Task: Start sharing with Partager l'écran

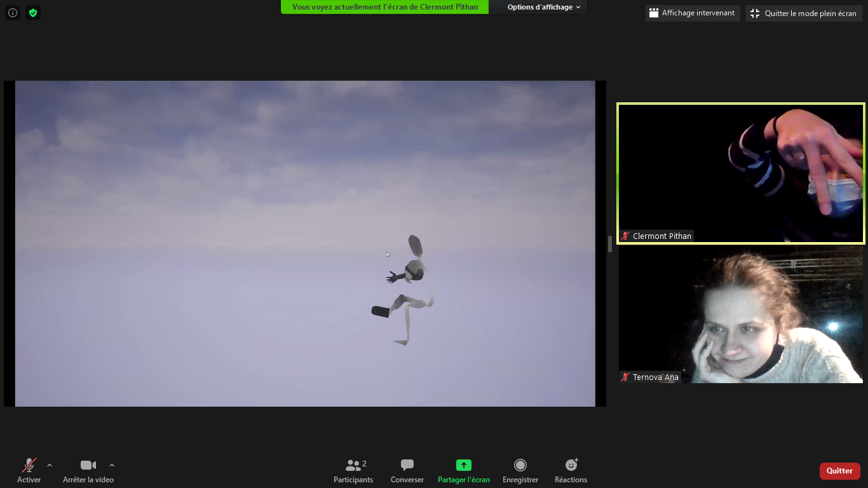Action: pos(464,471)
